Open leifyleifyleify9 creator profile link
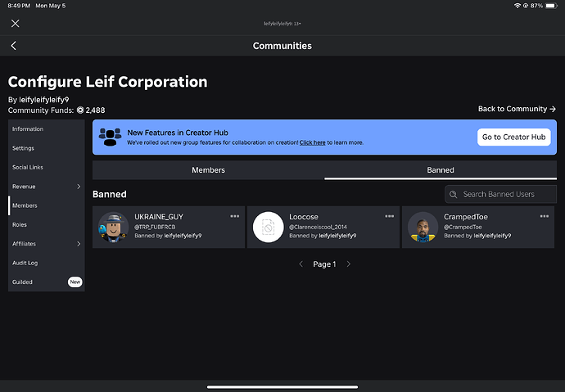 pos(43,100)
